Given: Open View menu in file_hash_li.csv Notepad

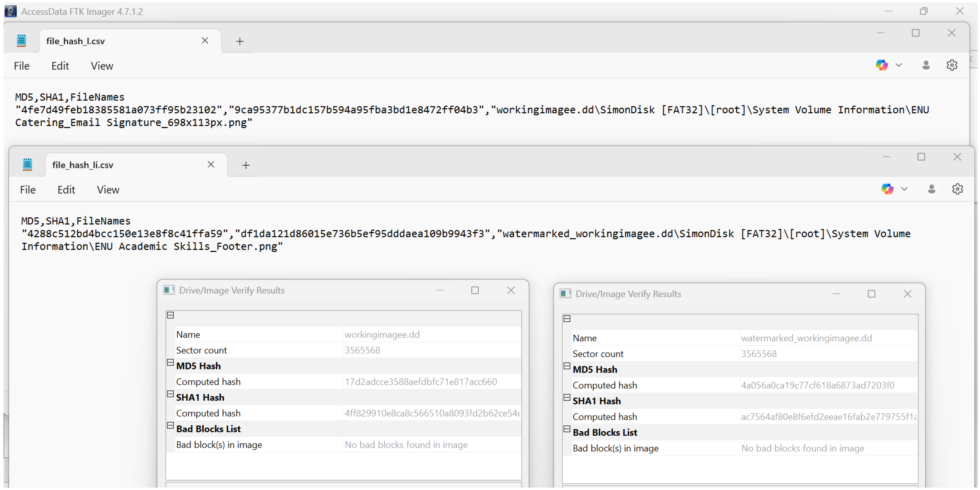Looking at the screenshot, I should (x=108, y=190).
